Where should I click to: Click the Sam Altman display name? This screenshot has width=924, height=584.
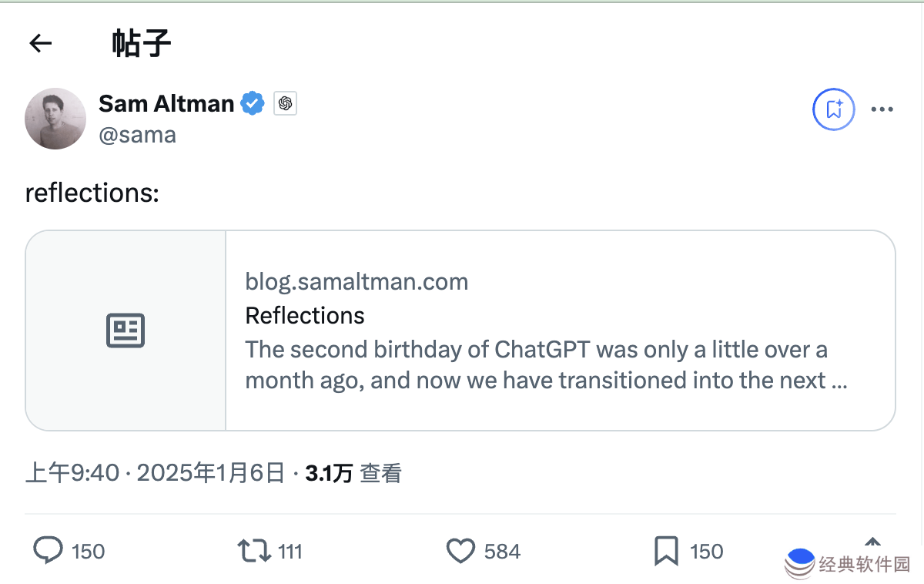click(166, 103)
